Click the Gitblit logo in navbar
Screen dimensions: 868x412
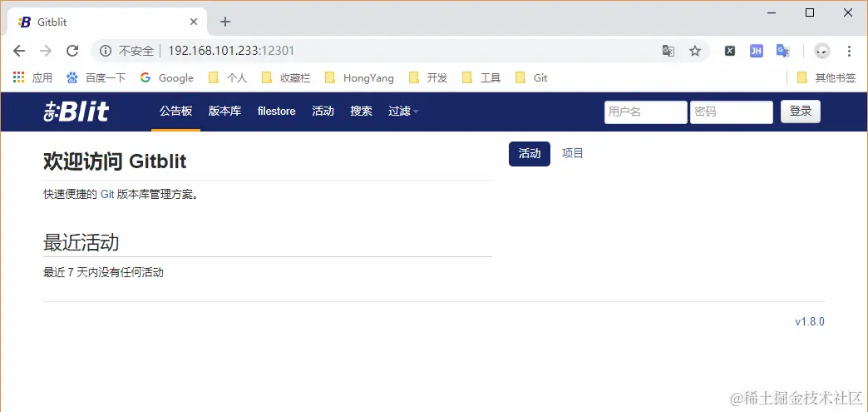click(76, 112)
